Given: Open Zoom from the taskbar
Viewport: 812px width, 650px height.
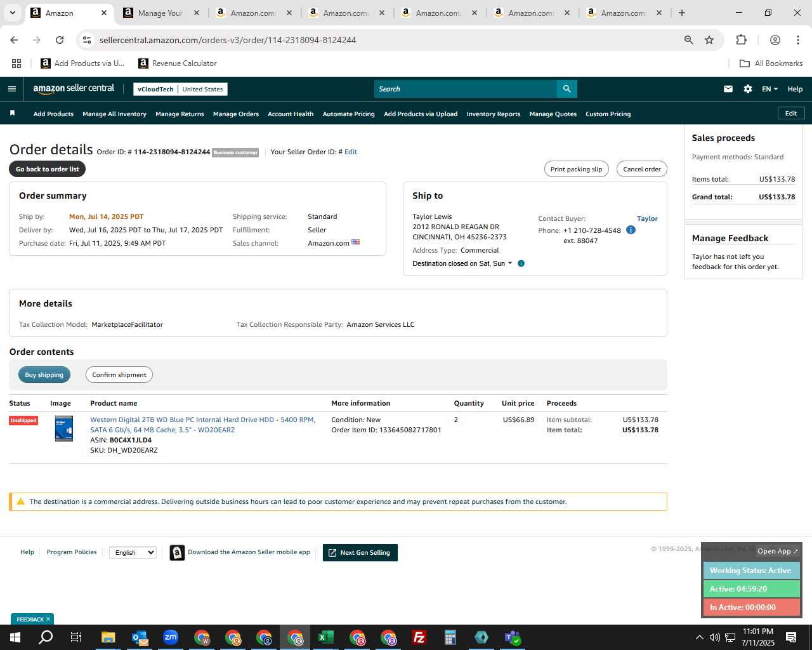Looking at the screenshot, I should (x=171, y=637).
